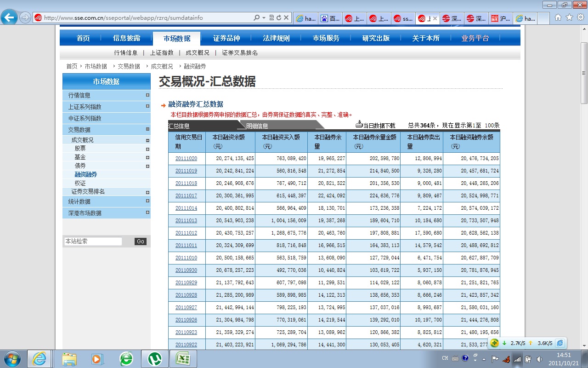588x368 pixels.
Task: Switch to 百度 browser tab
Action: [330, 18]
